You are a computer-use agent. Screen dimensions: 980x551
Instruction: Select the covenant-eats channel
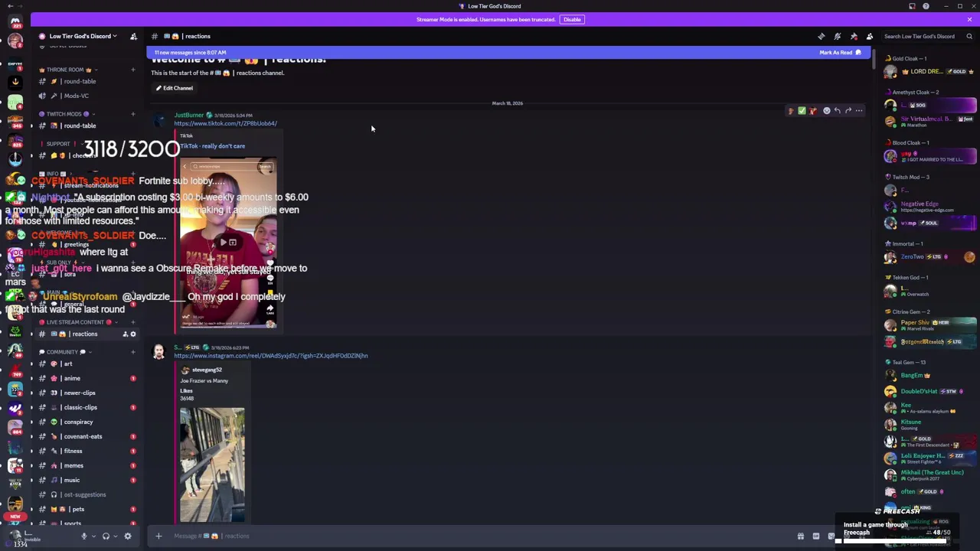pyautogui.click(x=86, y=436)
